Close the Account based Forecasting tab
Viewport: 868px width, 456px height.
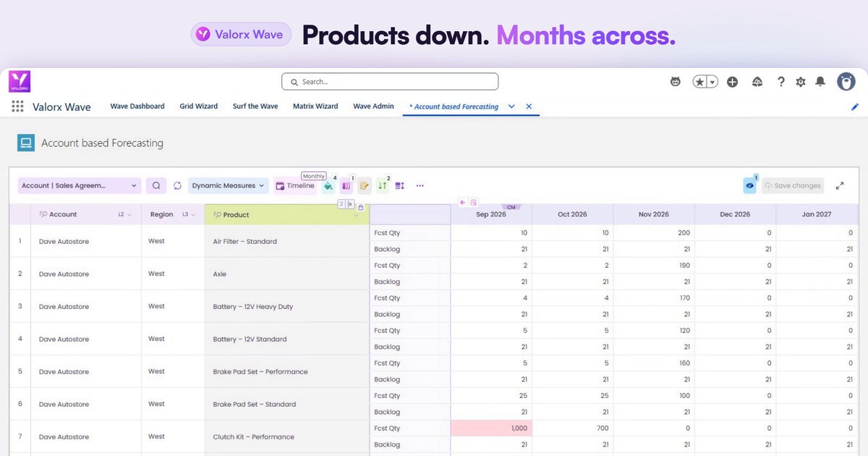(x=529, y=106)
